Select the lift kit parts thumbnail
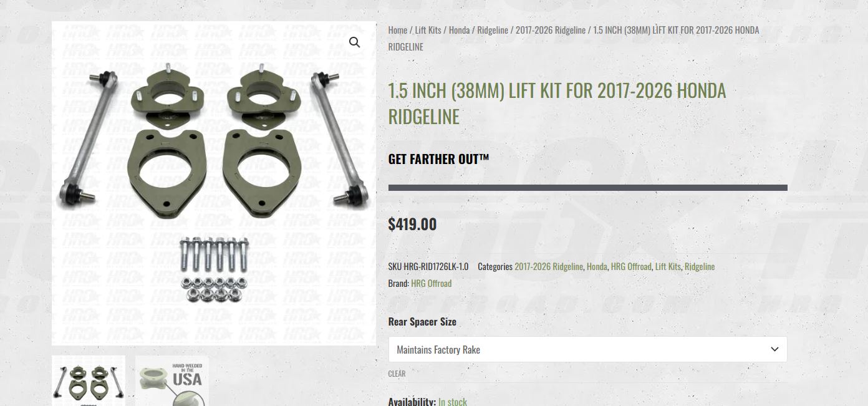The image size is (868, 406). point(89,381)
